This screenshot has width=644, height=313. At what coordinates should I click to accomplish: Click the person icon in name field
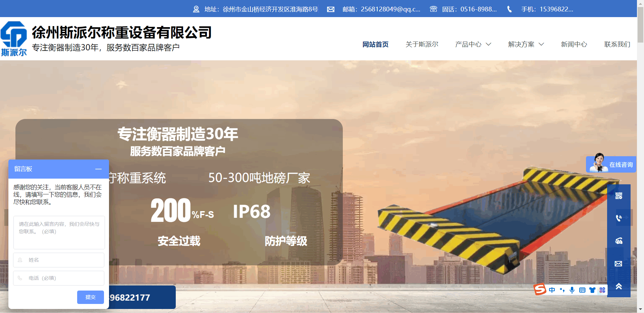pyautogui.click(x=20, y=260)
